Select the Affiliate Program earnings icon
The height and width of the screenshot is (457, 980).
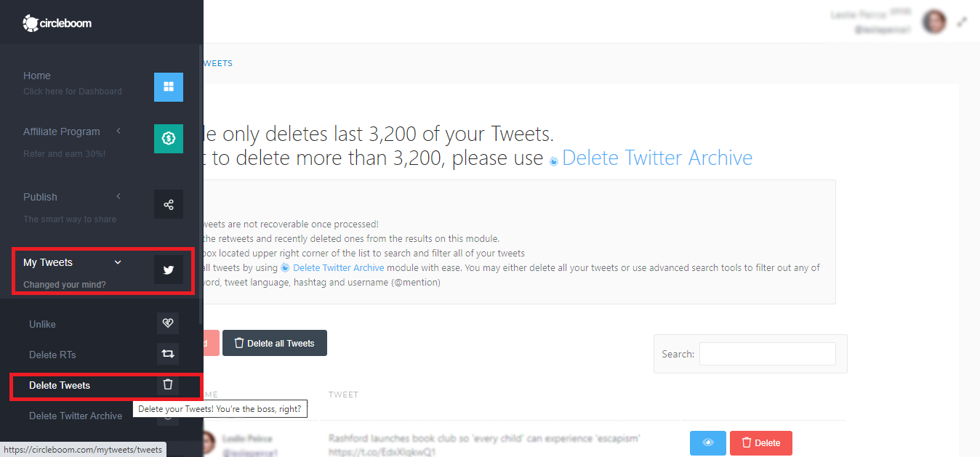click(168, 137)
